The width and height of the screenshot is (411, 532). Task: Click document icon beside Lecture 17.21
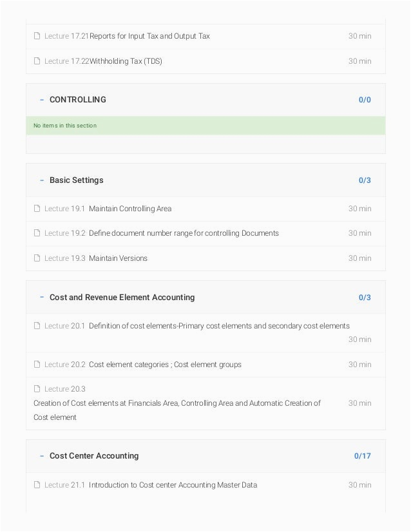tap(37, 36)
